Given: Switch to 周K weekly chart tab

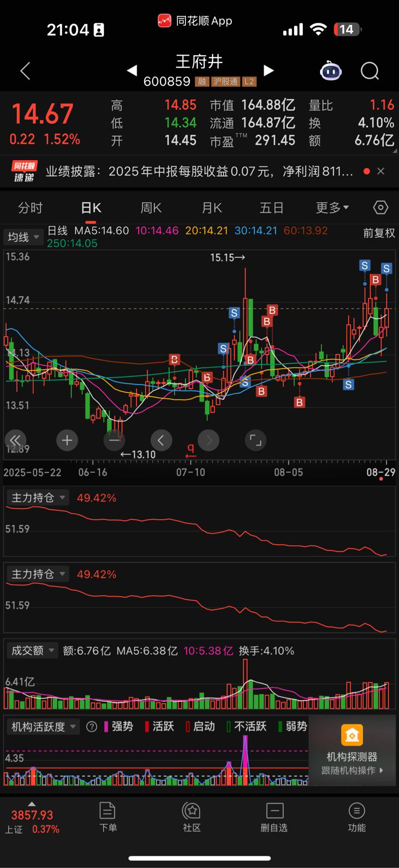Looking at the screenshot, I should click(x=151, y=208).
